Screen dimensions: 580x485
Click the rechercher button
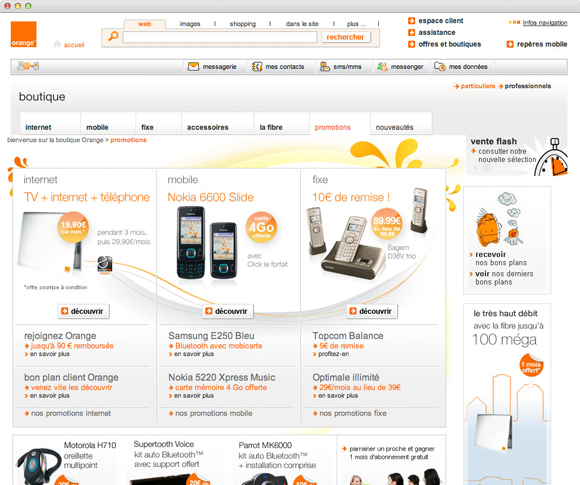click(345, 37)
